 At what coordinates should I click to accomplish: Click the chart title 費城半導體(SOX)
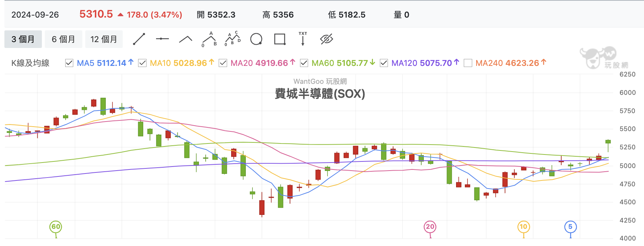coord(320,94)
